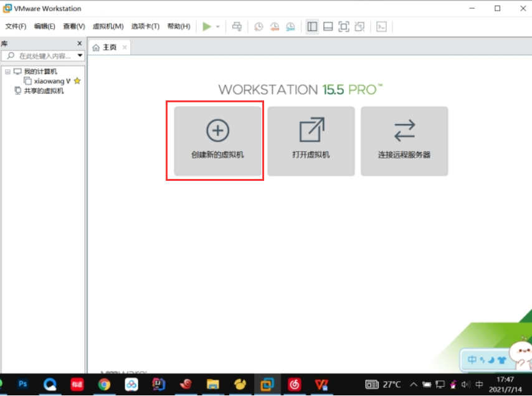Open Google Chrome from the taskbar

tap(104, 384)
